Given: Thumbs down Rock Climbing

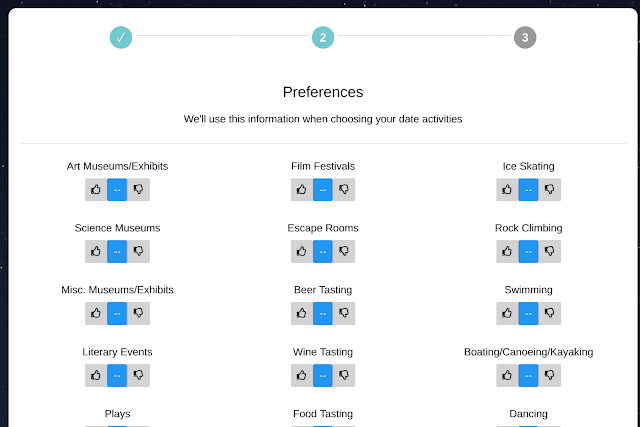Looking at the screenshot, I should 549,251.
